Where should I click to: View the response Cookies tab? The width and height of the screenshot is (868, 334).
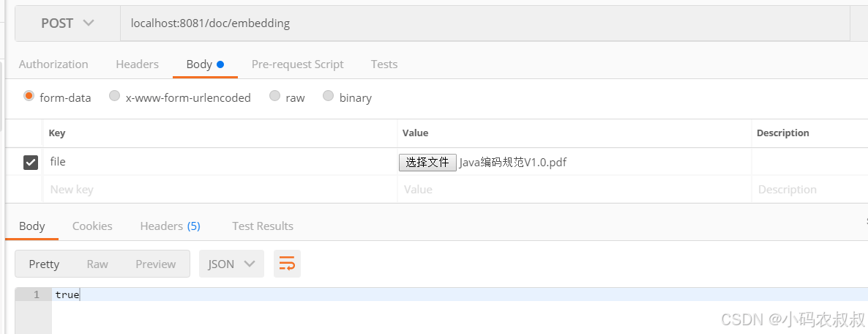[x=92, y=226]
